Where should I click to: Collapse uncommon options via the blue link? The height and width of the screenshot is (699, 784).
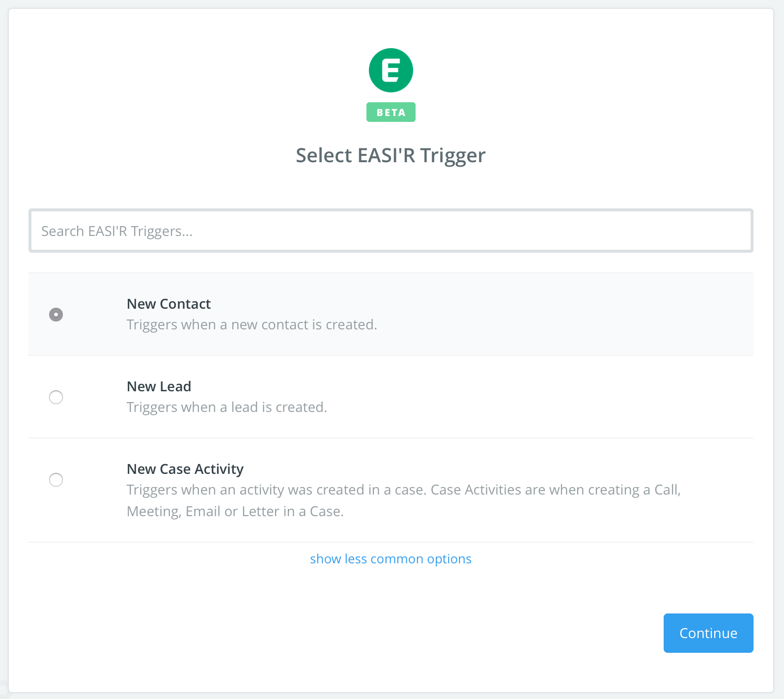coord(391,558)
